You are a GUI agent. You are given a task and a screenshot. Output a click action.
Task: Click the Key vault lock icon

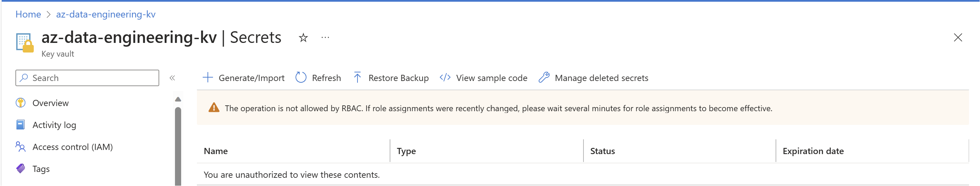[25, 43]
